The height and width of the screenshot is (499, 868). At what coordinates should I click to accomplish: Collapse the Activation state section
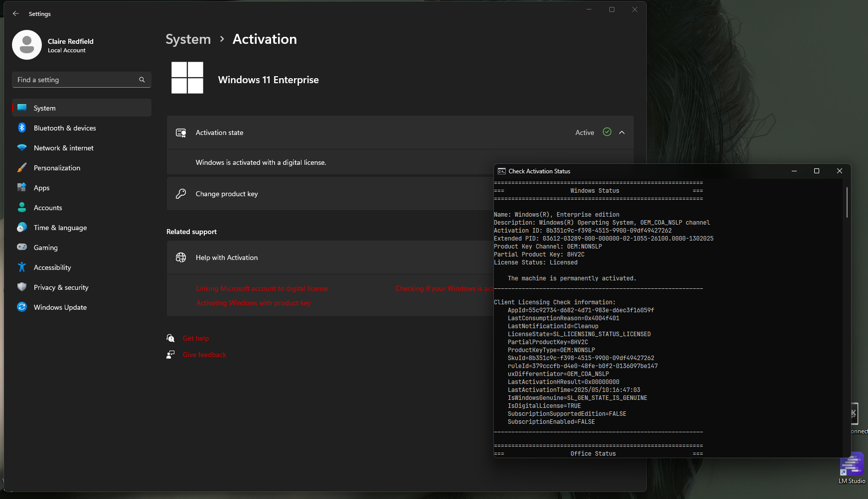pyautogui.click(x=622, y=132)
